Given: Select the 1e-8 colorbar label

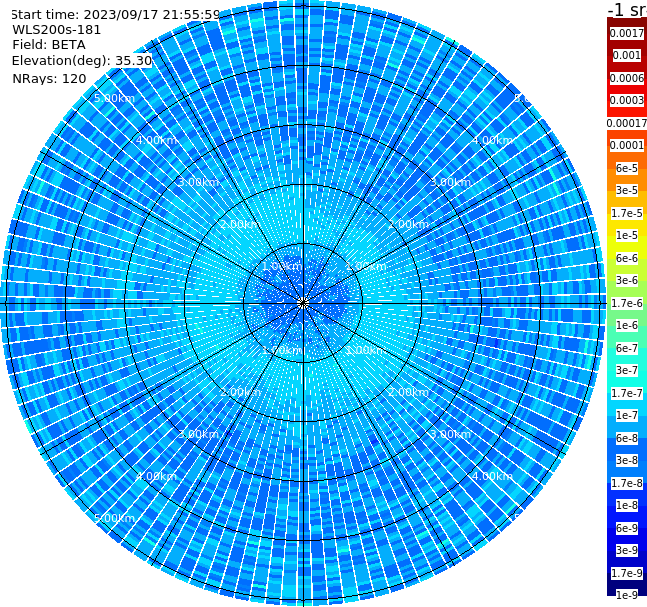Looking at the screenshot, I should pyautogui.click(x=627, y=505).
